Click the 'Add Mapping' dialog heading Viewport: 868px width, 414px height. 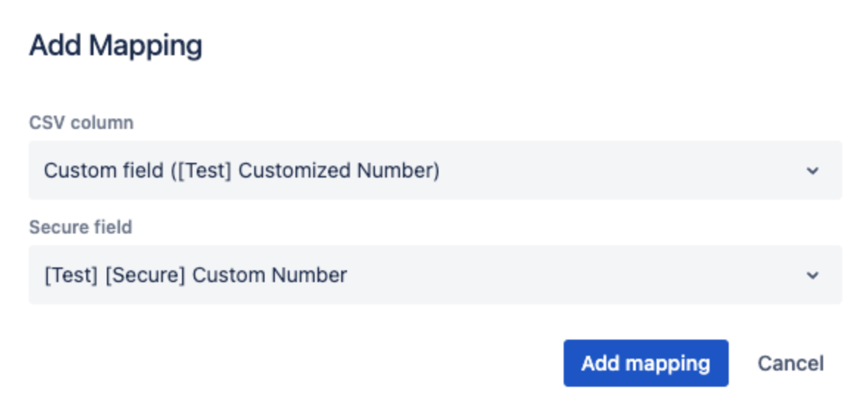pyautogui.click(x=116, y=46)
